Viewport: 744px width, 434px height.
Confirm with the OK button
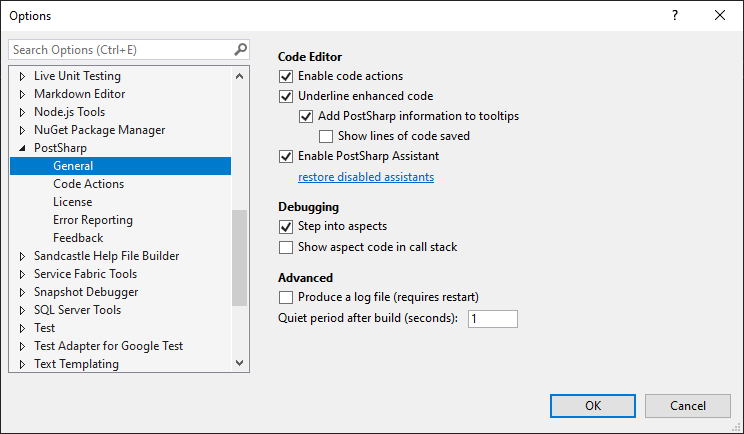coord(593,406)
